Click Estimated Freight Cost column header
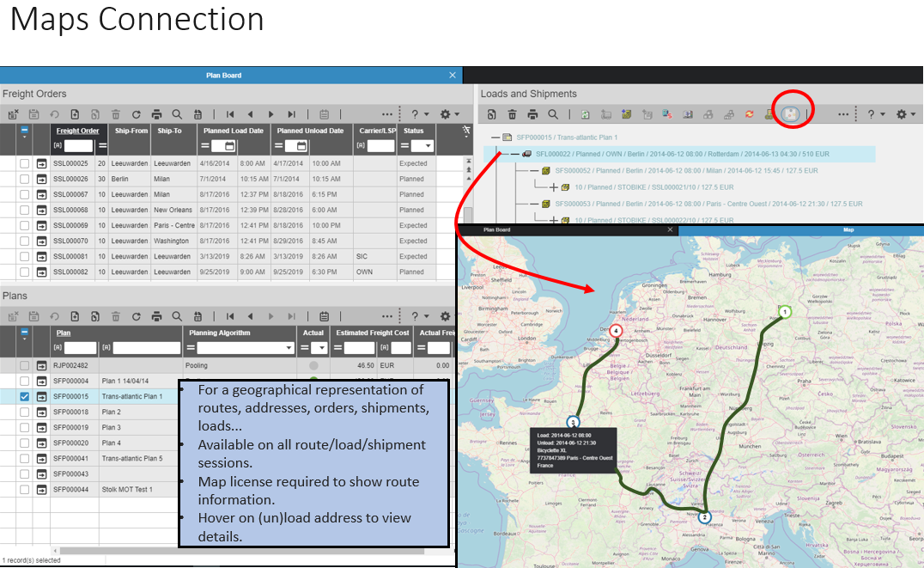Image resolution: width=924 pixels, height=568 pixels. [x=373, y=333]
